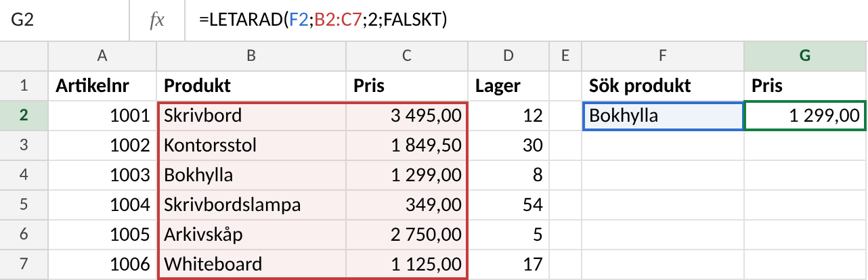Select the price cell 1 849,50
Viewport: 868px width, 280px height.
[407, 145]
